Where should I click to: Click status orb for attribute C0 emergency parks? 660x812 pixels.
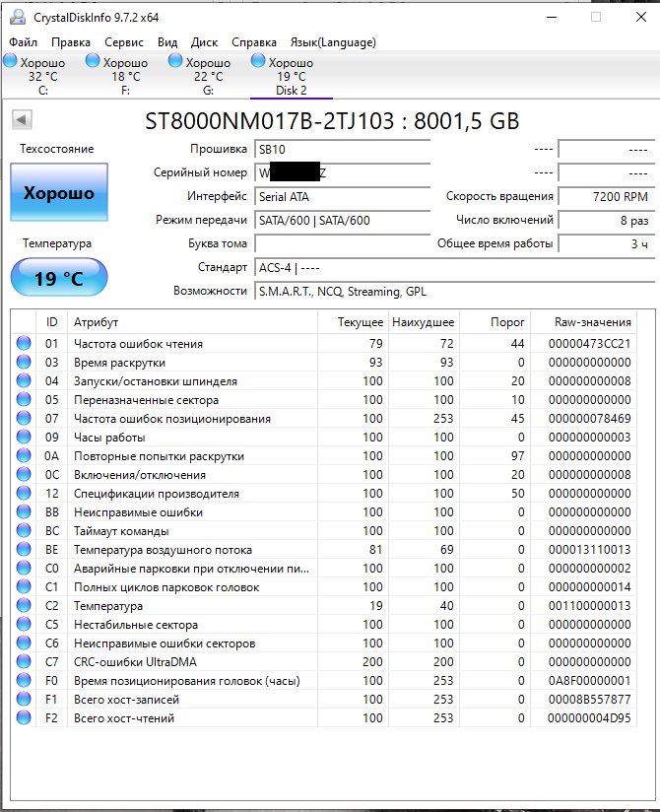pyautogui.click(x=24, y=568)
